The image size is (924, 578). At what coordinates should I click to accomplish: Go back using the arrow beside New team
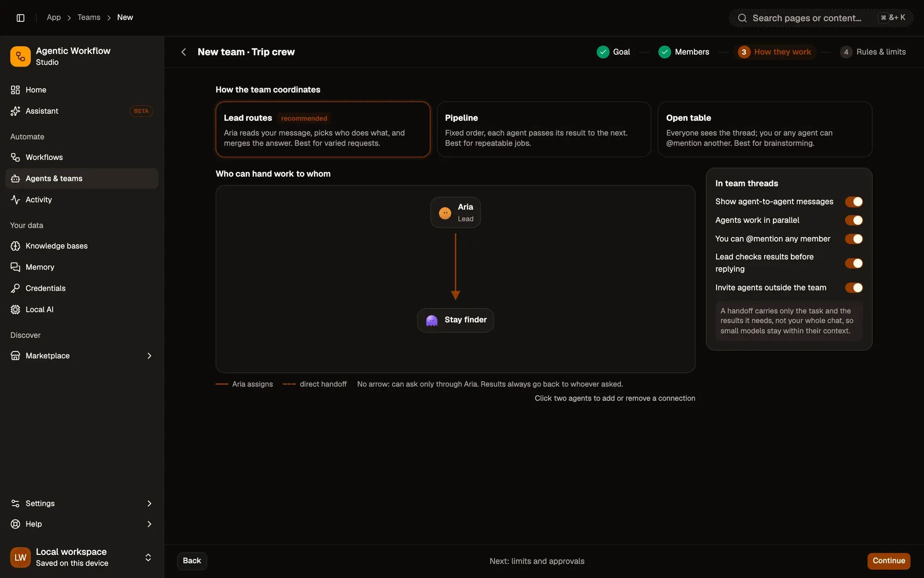[183, 52]
